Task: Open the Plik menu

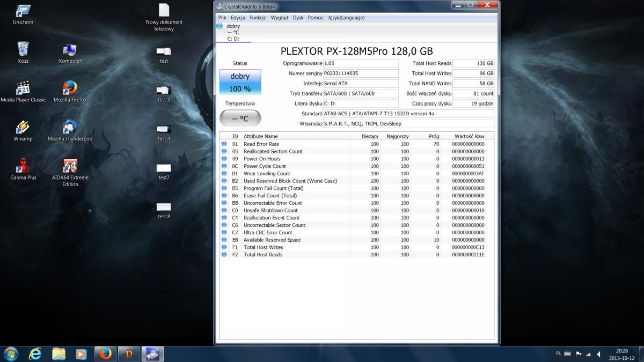Action: point(222,18)
